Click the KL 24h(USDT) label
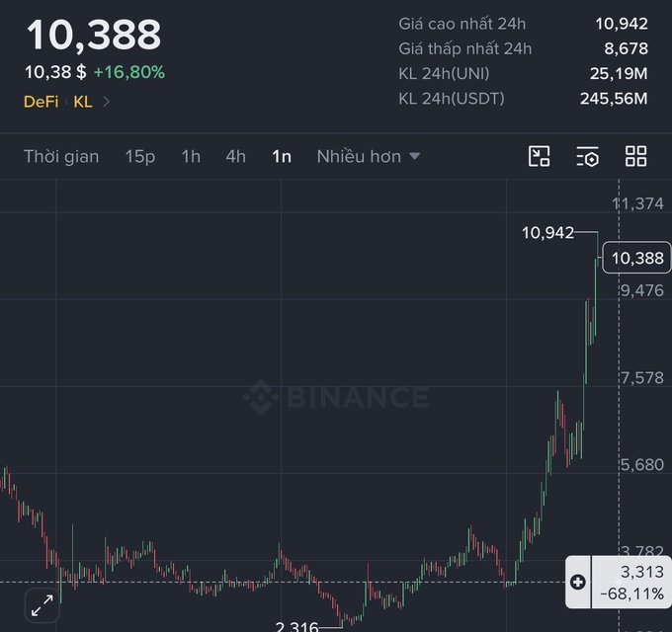 click(452, 99)
